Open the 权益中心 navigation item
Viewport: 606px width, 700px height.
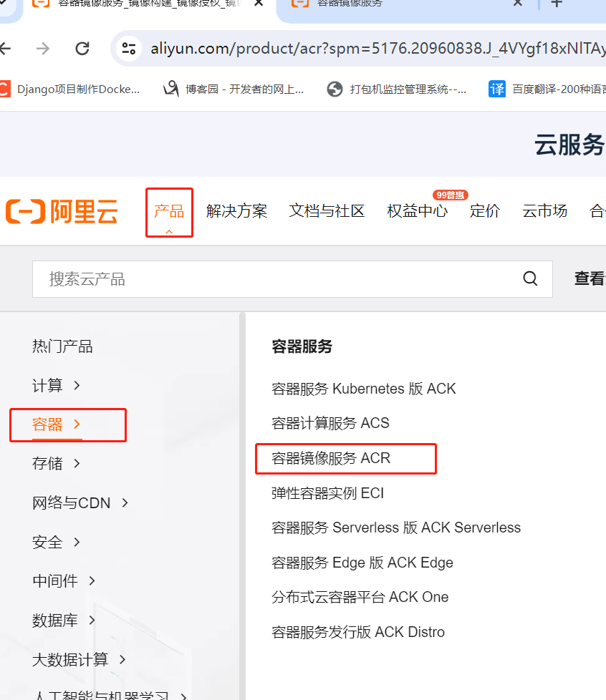pyautogui.click(x=417, y=210)
